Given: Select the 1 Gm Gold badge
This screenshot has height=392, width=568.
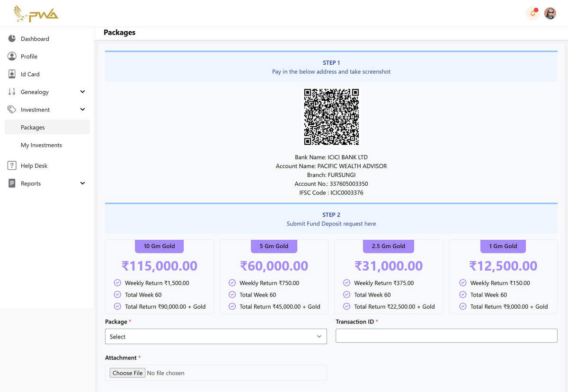Looking at the screenshot, I should [x=503, y=246].
